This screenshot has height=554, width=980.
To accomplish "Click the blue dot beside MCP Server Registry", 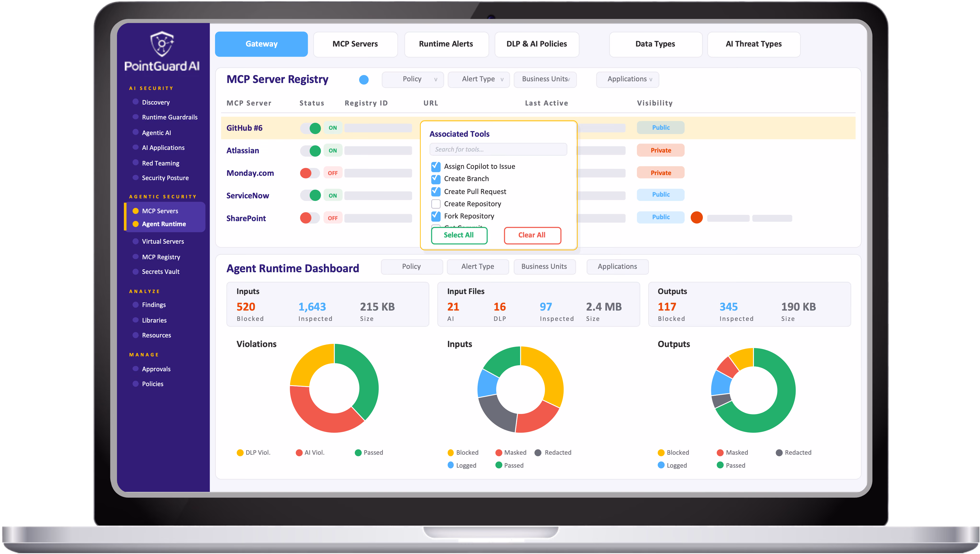I will [x=364, y=80].
